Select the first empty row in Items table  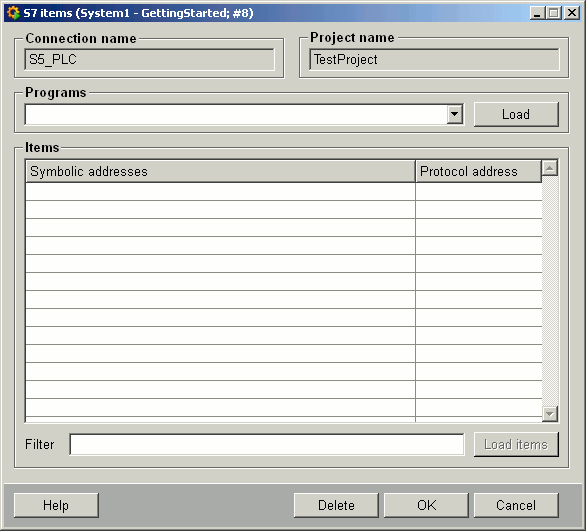284,192
